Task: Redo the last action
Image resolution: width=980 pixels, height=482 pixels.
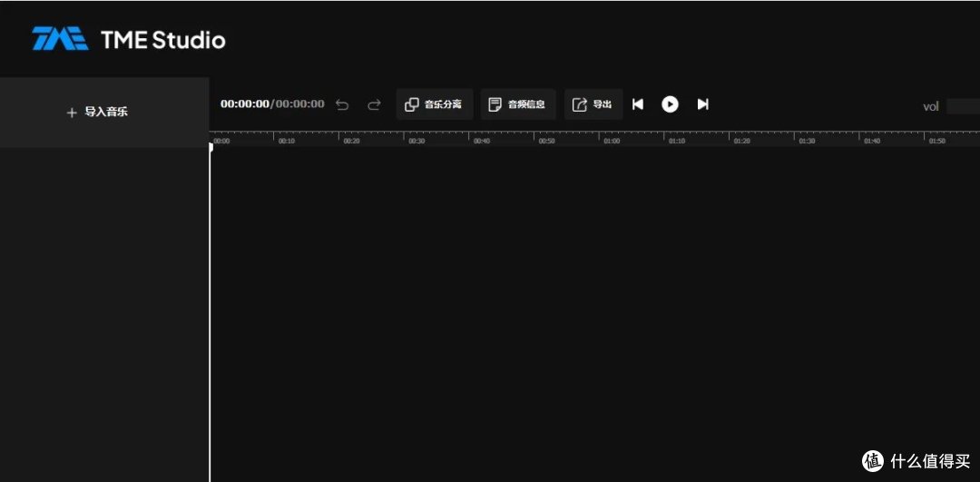Action: coord(374,104)
